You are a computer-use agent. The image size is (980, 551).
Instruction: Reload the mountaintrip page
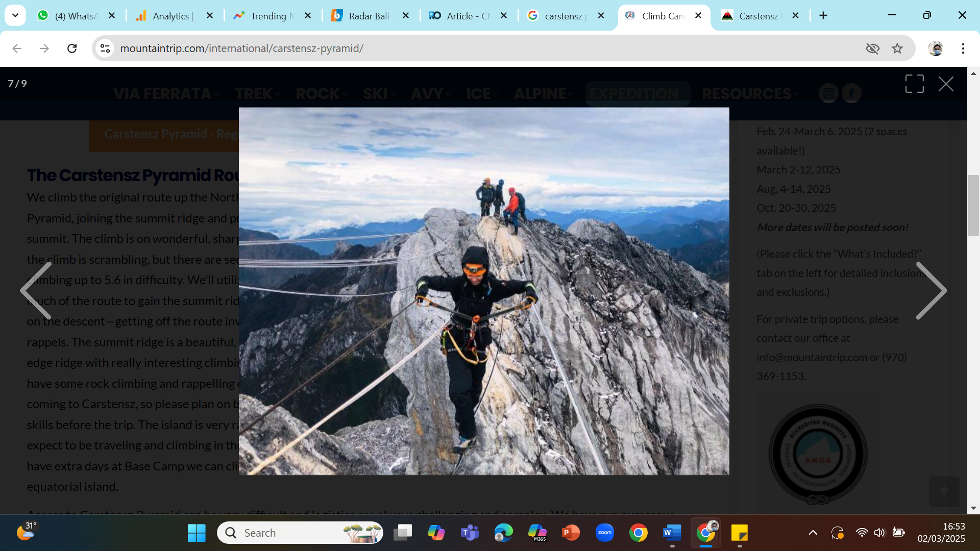(x=72, y=48)
